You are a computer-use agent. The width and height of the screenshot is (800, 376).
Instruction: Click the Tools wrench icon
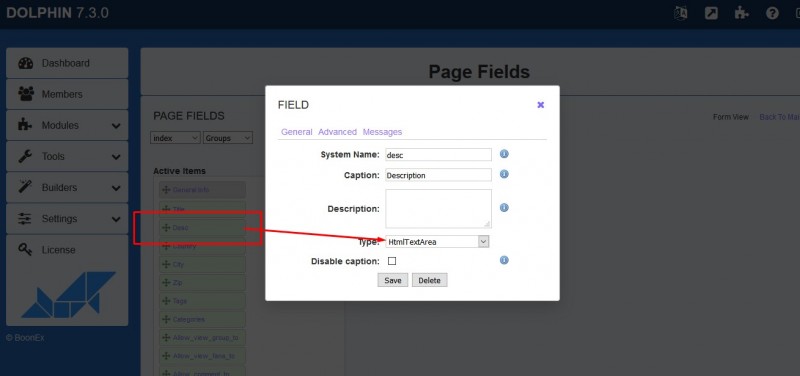point(25,156)
